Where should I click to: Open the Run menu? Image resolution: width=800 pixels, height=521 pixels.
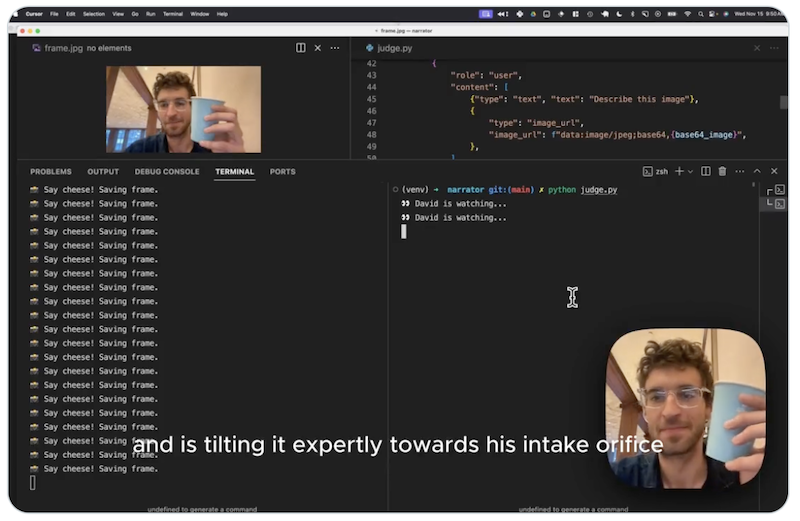pos(151,14)
